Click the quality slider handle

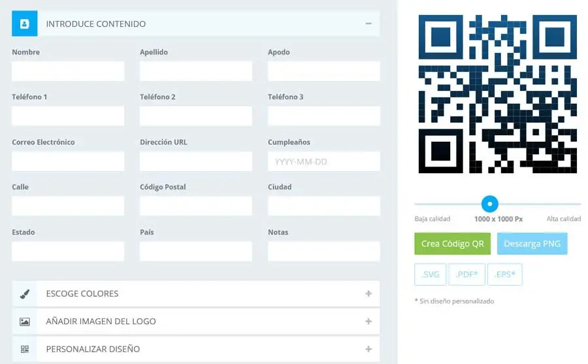[490, 204]
